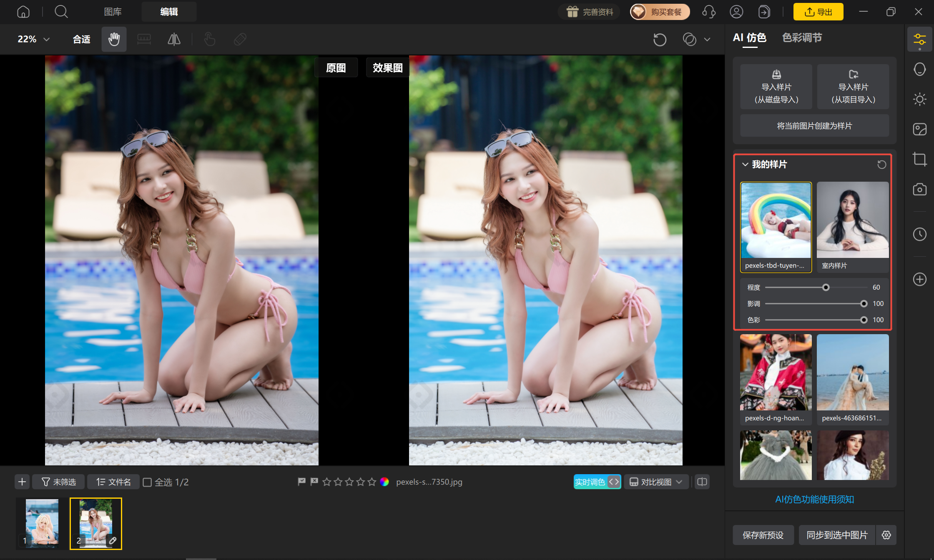Viewport: 934px width, 560px height.
Task: Rate the image four stars
Action: (361, 482)
